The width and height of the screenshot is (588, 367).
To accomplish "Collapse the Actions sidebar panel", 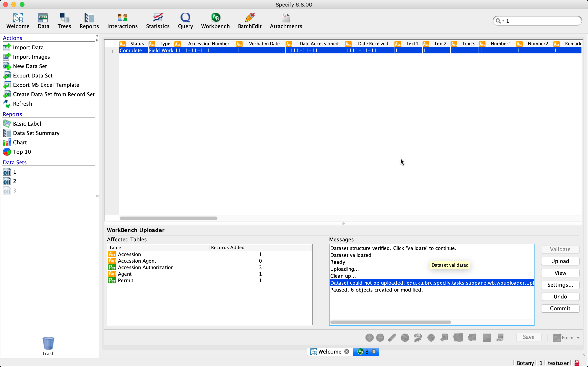I will point(97,35).
